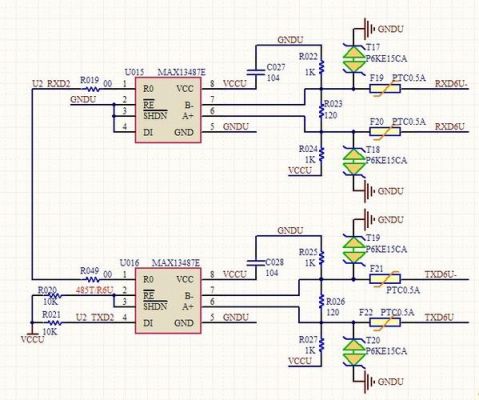Click the RXD6U- net label
The height and width of the screenshot is (400, 479).
click(452, 84)
